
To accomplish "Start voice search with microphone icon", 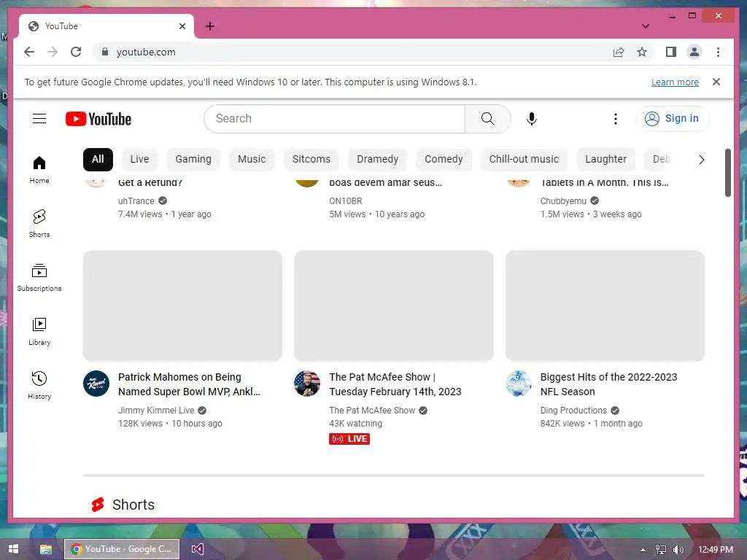I will coord(532,119).
